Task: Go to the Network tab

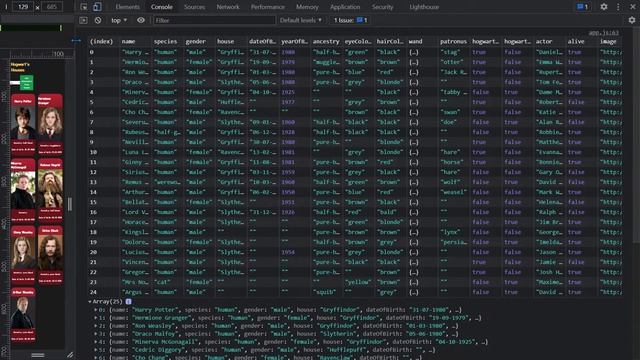Action: [x=228, y=7]
